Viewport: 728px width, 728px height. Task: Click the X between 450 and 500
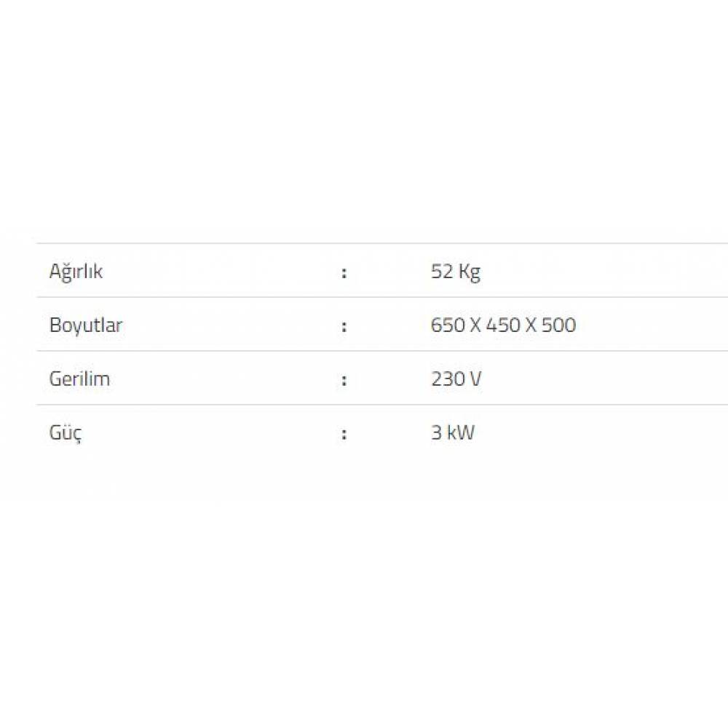point(531,325)
